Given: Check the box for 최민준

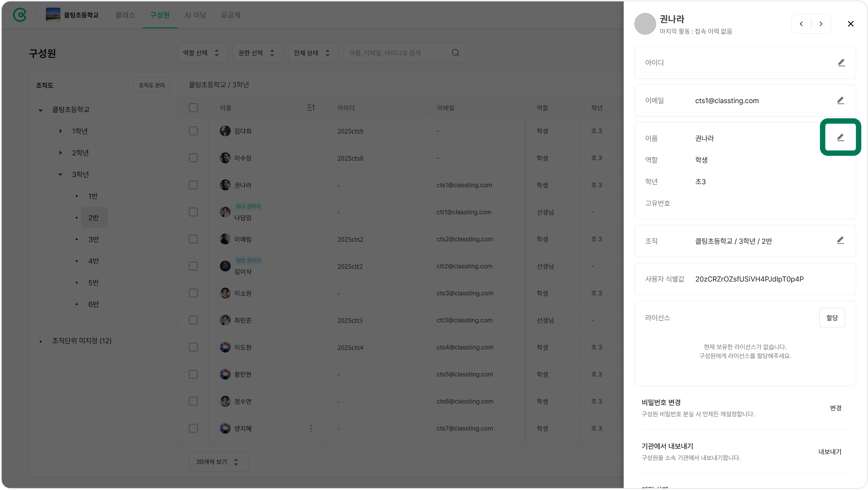Looking at the screenshot, I should pos(193,320).
